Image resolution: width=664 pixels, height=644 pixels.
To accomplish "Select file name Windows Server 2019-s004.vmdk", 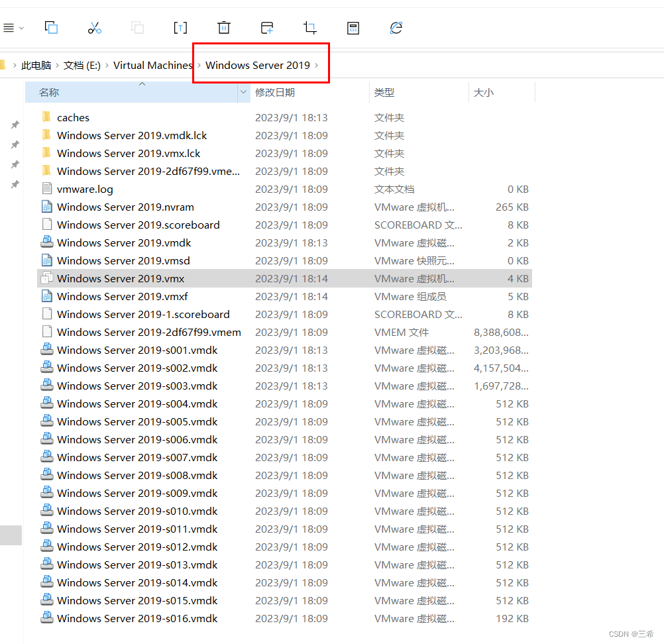I will (137, 403).
